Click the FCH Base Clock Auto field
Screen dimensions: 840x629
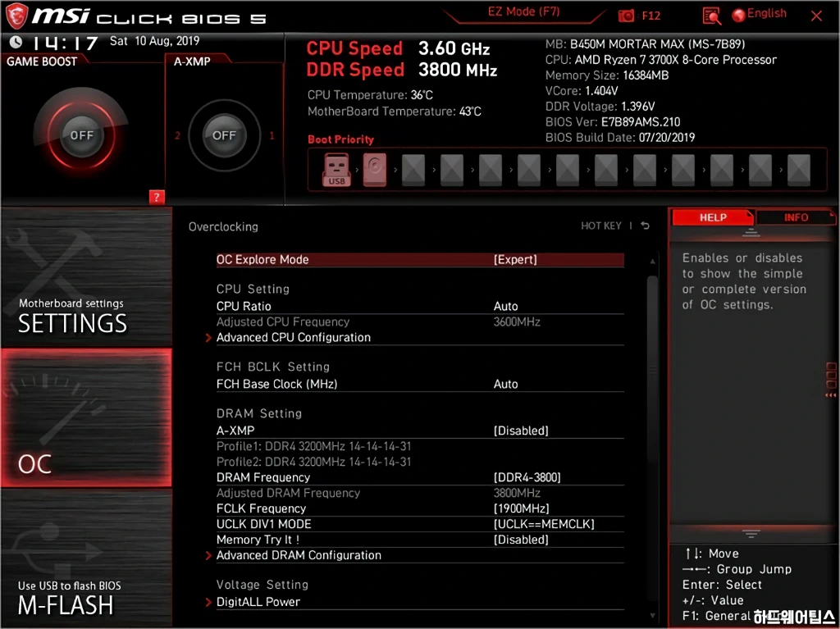[505, 384]
